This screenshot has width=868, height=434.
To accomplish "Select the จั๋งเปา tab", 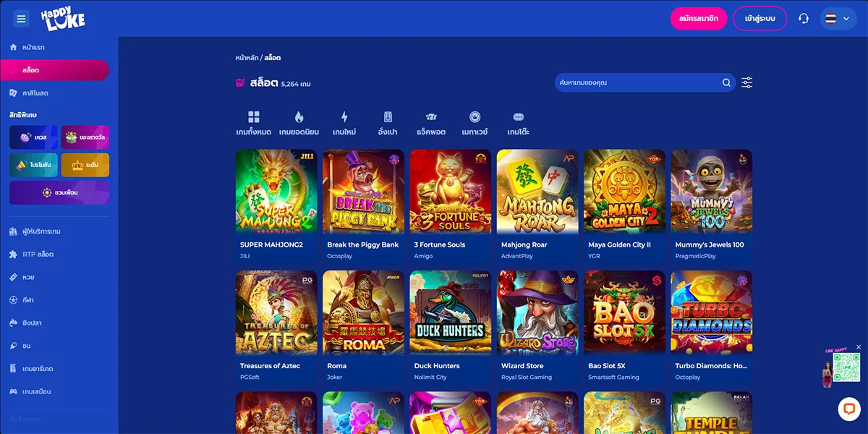I will click(388, 123).
